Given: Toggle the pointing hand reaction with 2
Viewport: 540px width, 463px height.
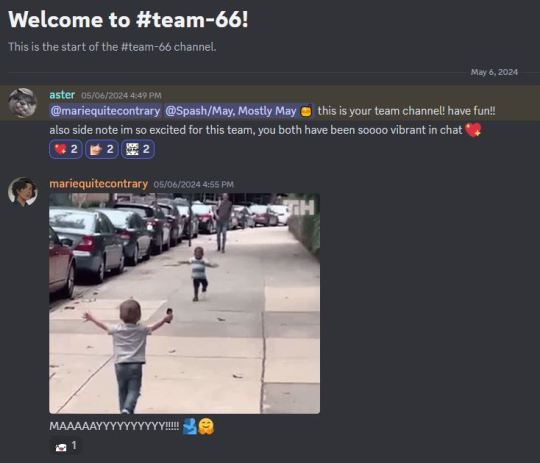Looking at the screenshot, I should (102, 149).
